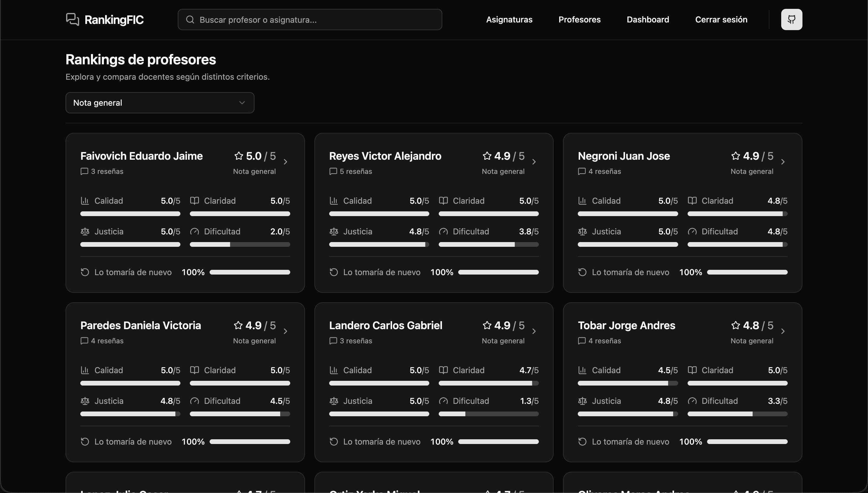Screen dimensions: 868x493
Task: Click the Calidad bar chart icon on Faivovich's card
Action: tap(85, 201)
